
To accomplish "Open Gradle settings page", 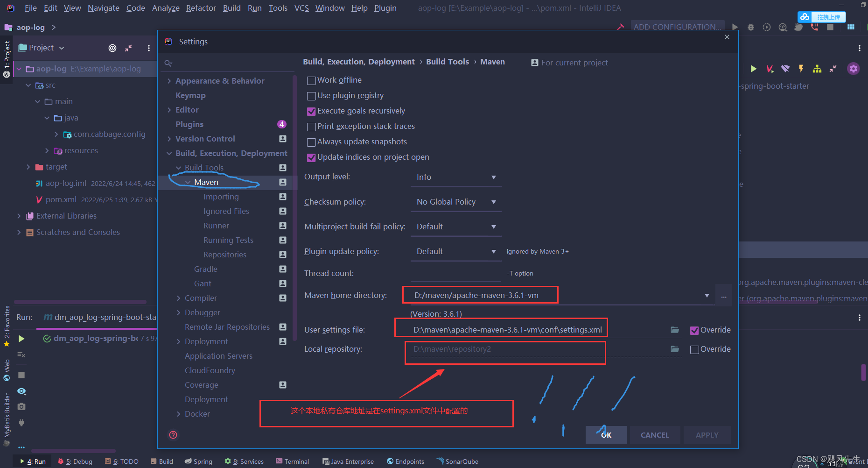I will point(206,269).
